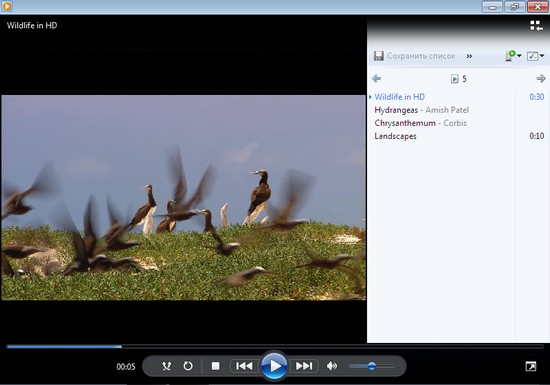Click the Windows Media Player title icon

[x=7, y=6]
